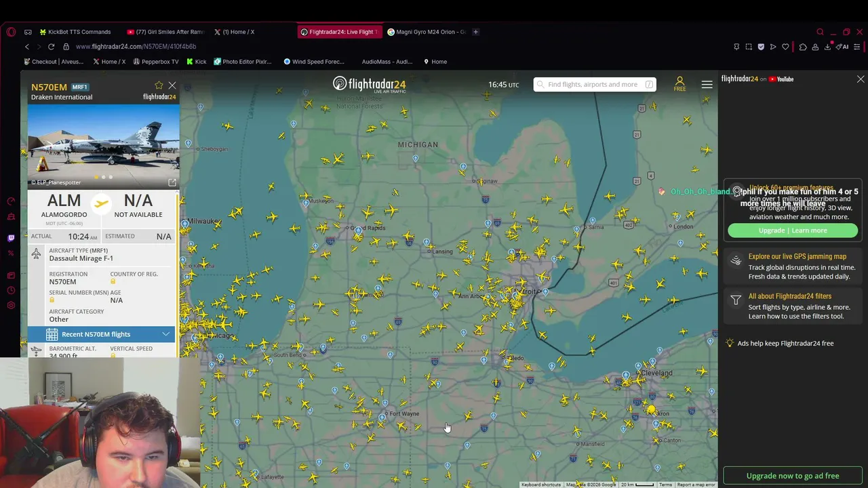Open the Home / X bookmark
Image resolution: width=868 pixels, height=488 pixels.
(x=109, y=62)
